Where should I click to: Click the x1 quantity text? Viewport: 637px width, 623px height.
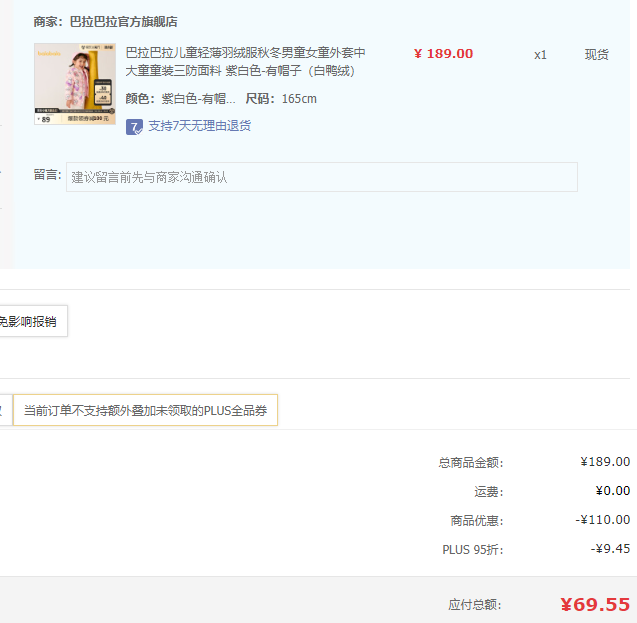point(540,55)
